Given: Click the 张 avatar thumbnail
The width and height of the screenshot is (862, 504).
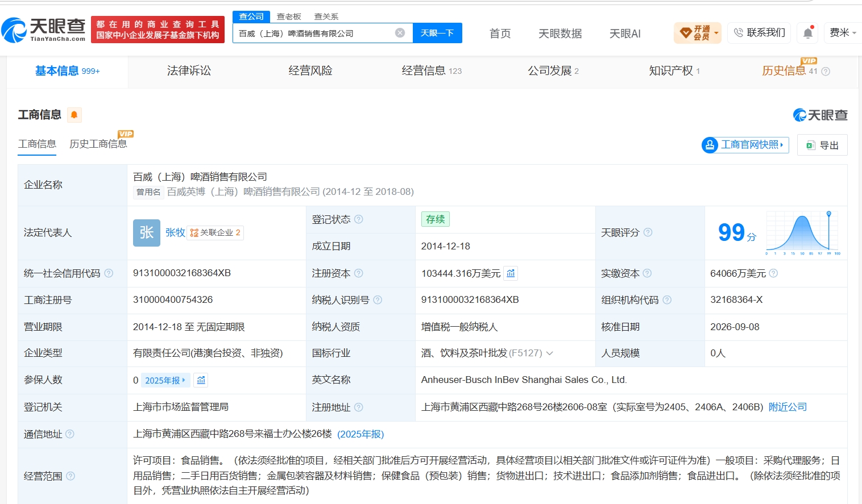Looking at the screenshot, I should 147,233.
